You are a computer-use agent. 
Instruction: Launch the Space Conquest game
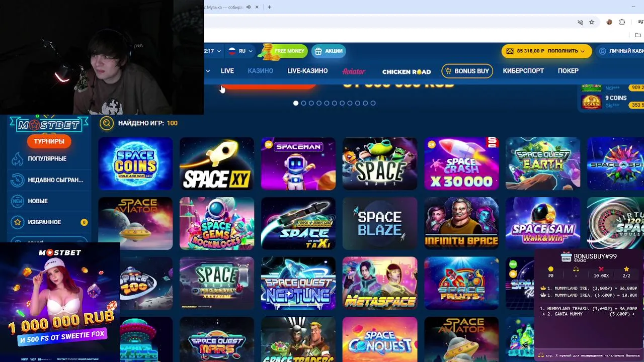coord(380,339)
